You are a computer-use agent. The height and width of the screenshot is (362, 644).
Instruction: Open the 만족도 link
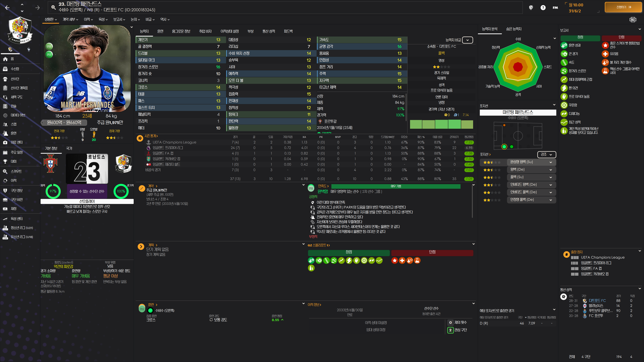(x=323, y=186)
